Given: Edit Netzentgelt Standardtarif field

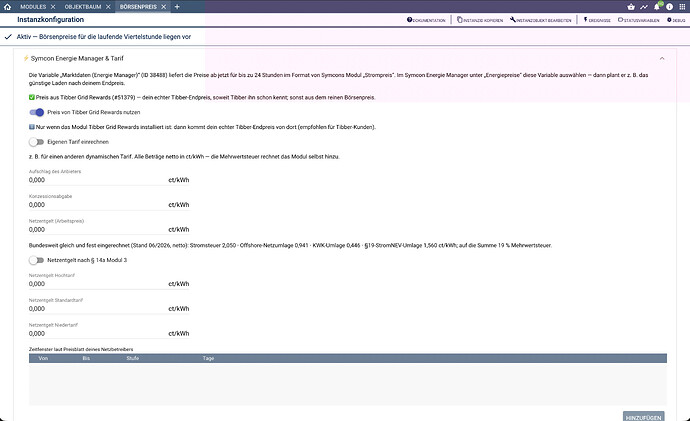Looking at the screenshot, I should [x=109, y=309].
